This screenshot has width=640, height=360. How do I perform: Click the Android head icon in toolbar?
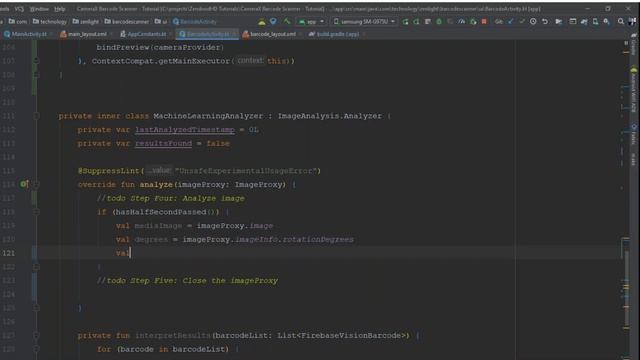(262, 21)
